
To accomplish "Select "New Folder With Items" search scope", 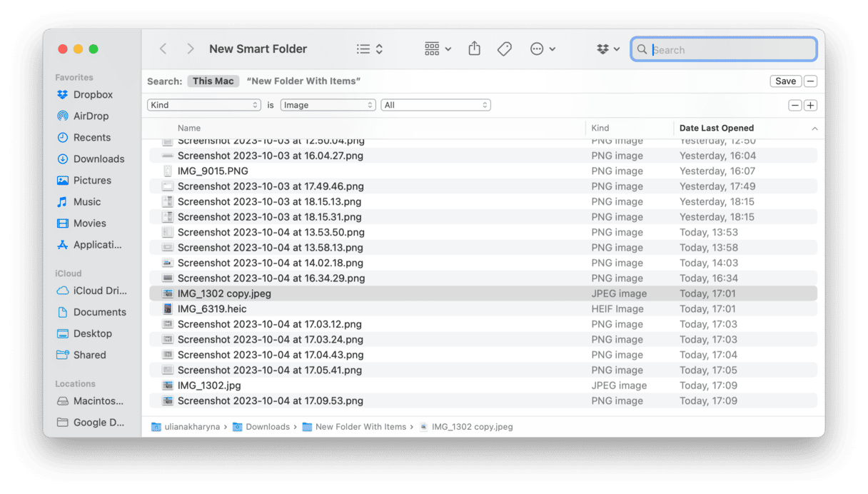I will 303,81.
